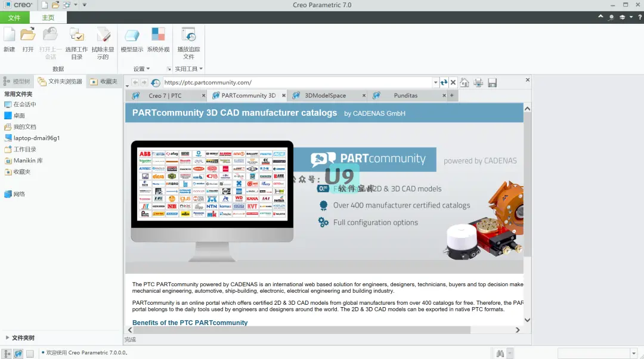Toggle navigator panel icon in status bar
The width and height of the screenshot is (644, 359).
coord(7,353)
